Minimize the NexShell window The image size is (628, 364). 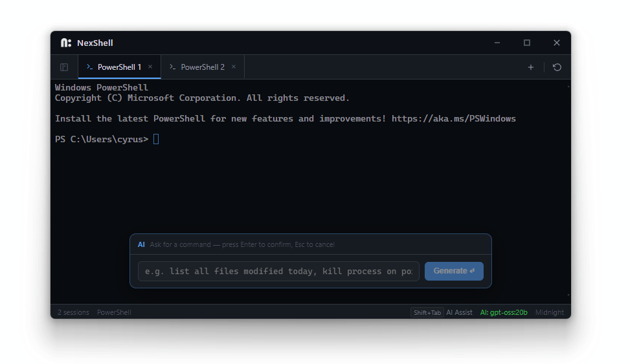coord(497,43)
